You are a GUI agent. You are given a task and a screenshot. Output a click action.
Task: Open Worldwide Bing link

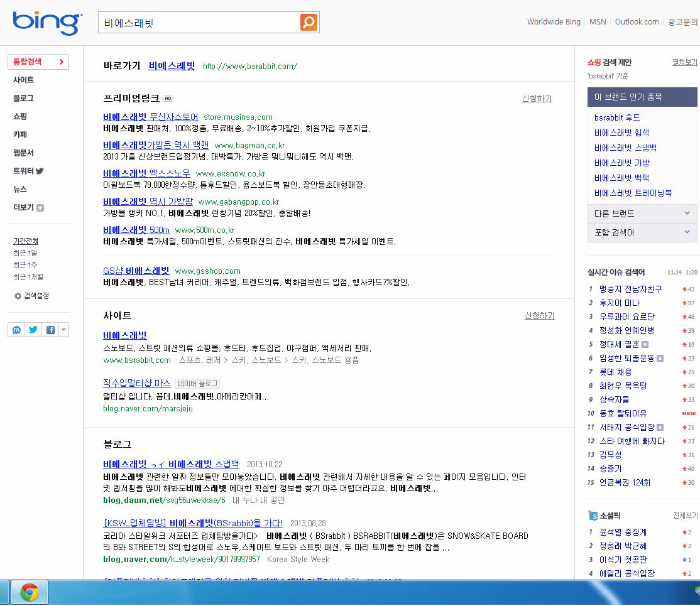tap(554, 22)
